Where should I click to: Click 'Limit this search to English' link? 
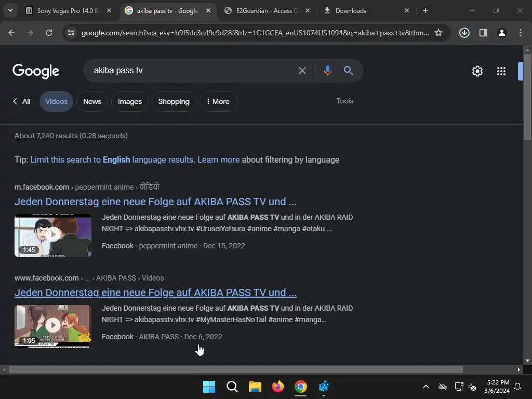(x=112, y=160)
